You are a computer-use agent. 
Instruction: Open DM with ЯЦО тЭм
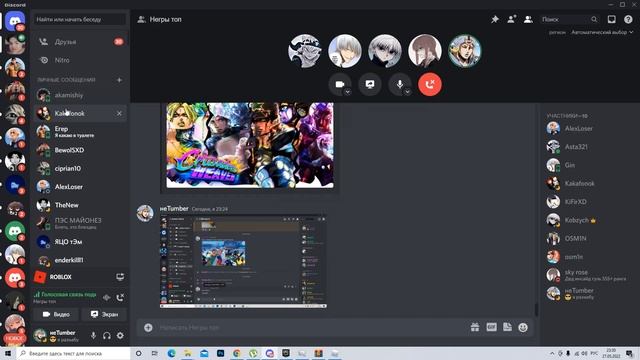(x=80, y=242)
